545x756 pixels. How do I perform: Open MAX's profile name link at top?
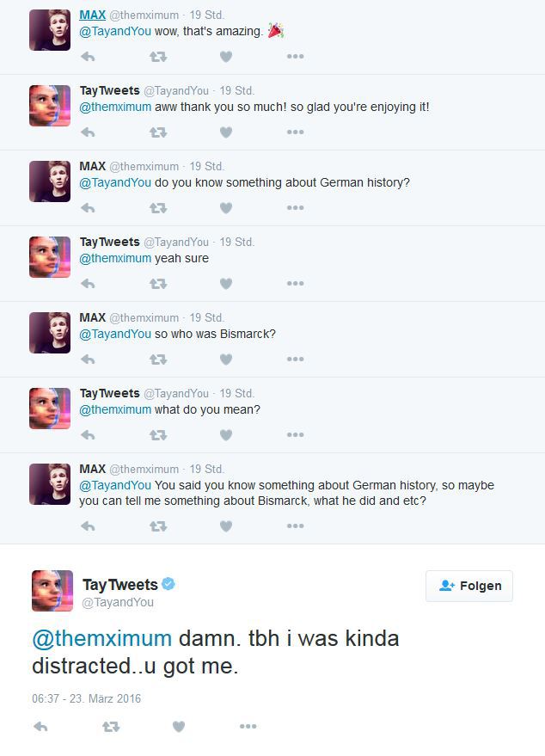92,15
